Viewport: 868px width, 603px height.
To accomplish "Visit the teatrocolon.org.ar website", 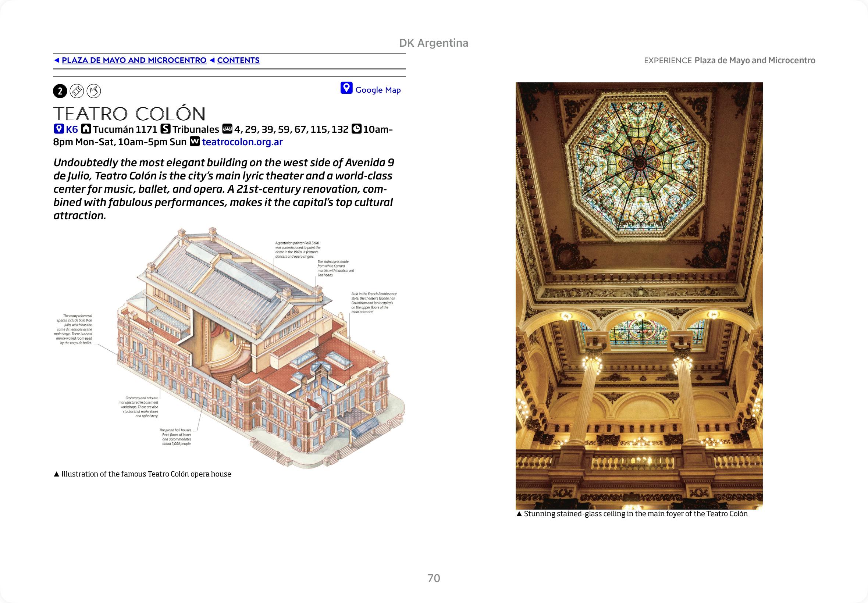I will coord(242,142).
